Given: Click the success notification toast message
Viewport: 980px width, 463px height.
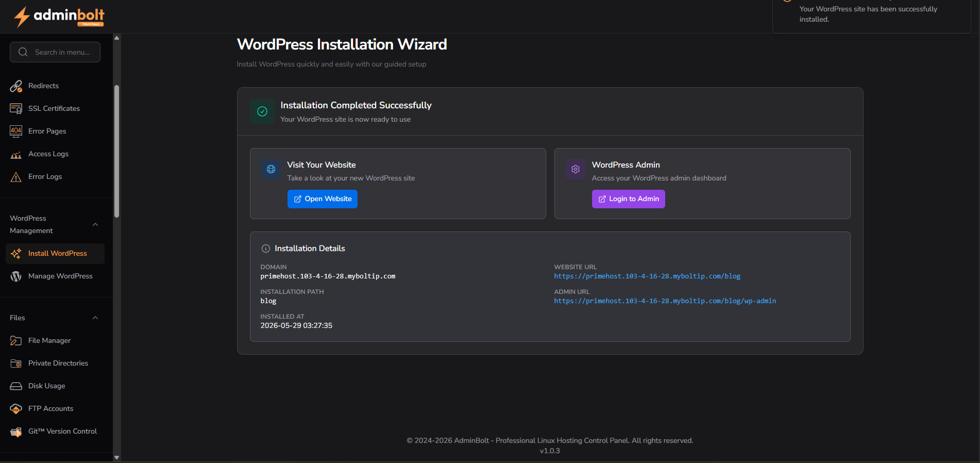Looking at the screenshot, I should click(x=872, y=14).
